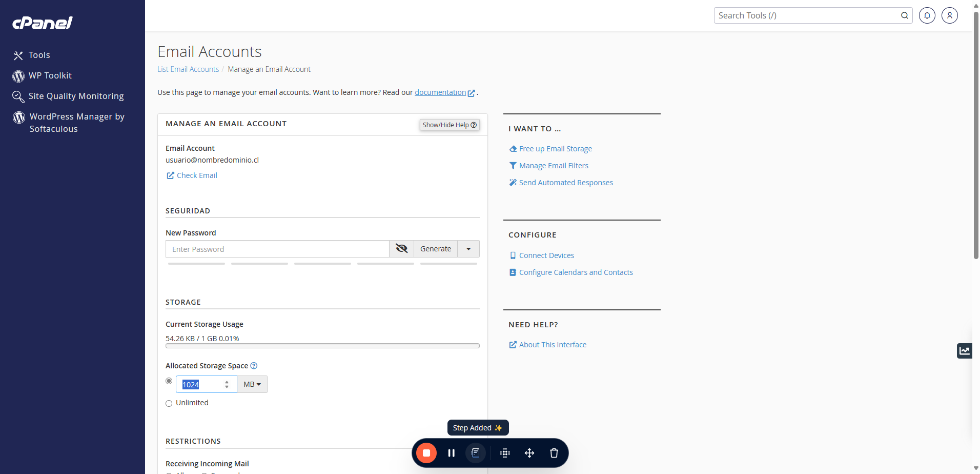Click the storage usage progress bar
The width and height of the screenshot is (980, 474).
(322, 346)
